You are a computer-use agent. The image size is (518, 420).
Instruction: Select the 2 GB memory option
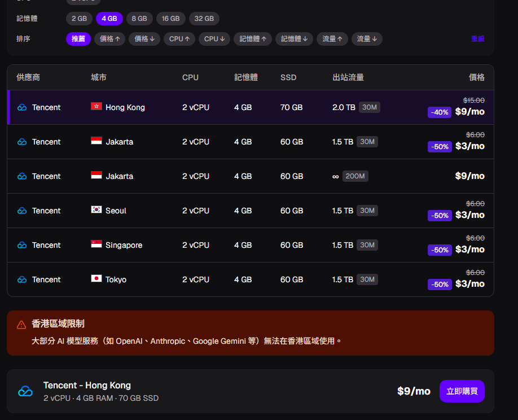(x=80, y=19)
